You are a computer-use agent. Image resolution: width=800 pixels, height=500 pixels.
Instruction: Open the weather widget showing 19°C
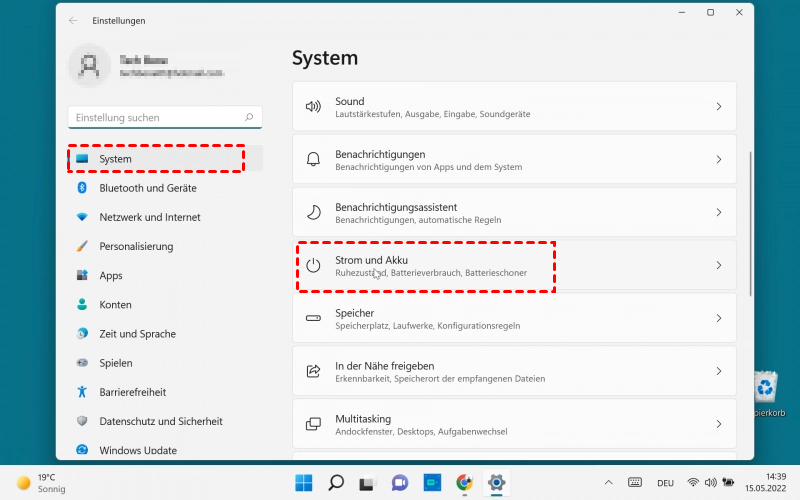pyautogui.click(x=41, y=483)
